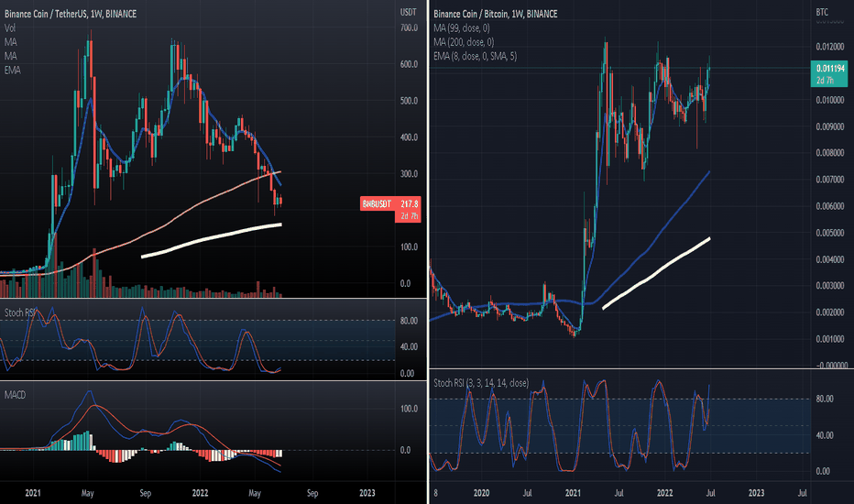Click 2022 on the left chart time axis
Image resolution: width=854 pixels, height=504 pixels.
click(200, 493)
